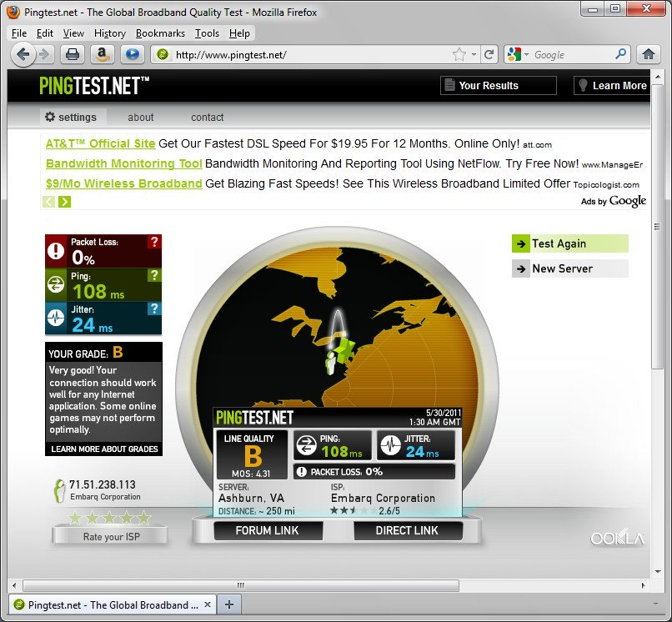
Task: Open the Bookmarks menu
Action: (160, 33)
